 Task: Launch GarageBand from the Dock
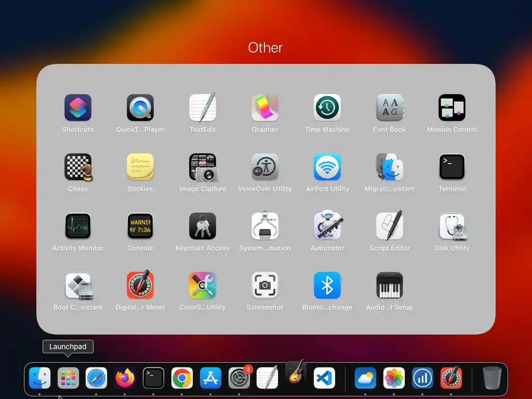pos(296,372)
